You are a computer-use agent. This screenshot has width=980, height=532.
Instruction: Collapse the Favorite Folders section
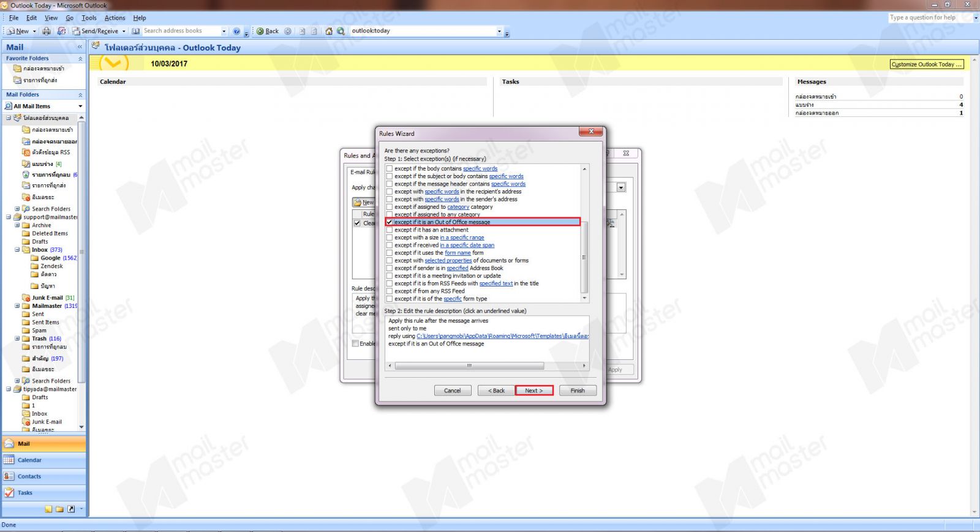coord(80,58)
